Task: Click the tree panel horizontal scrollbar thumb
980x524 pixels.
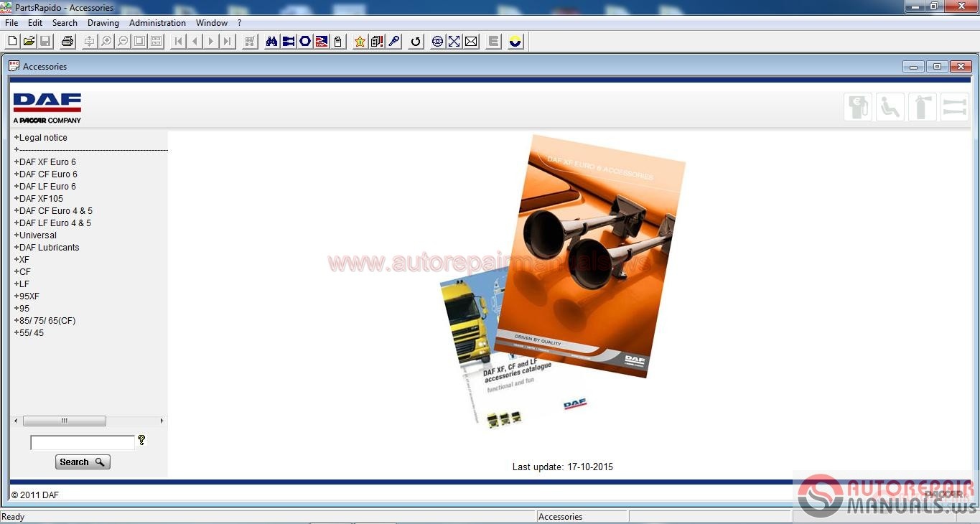Action: click(x=65, y=421)
